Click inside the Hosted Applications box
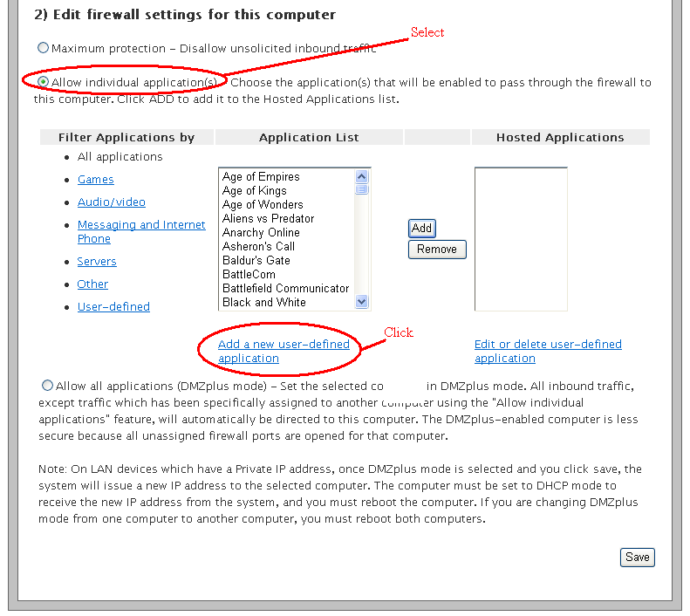The width and height of the screenshot is (690, 616). coord(521,238)
